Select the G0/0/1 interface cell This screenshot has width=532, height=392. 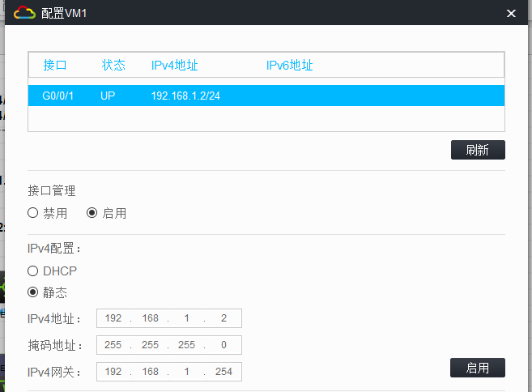pos(57,96)
